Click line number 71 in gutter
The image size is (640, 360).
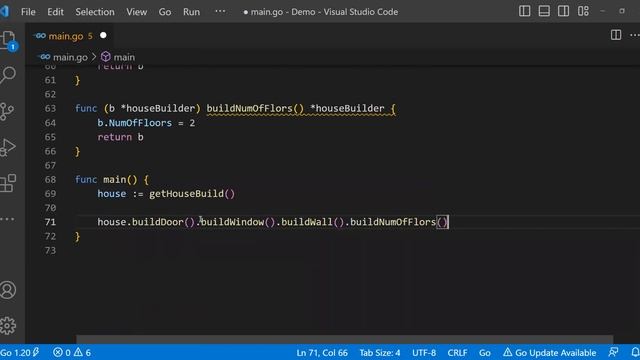coord(50,222)
